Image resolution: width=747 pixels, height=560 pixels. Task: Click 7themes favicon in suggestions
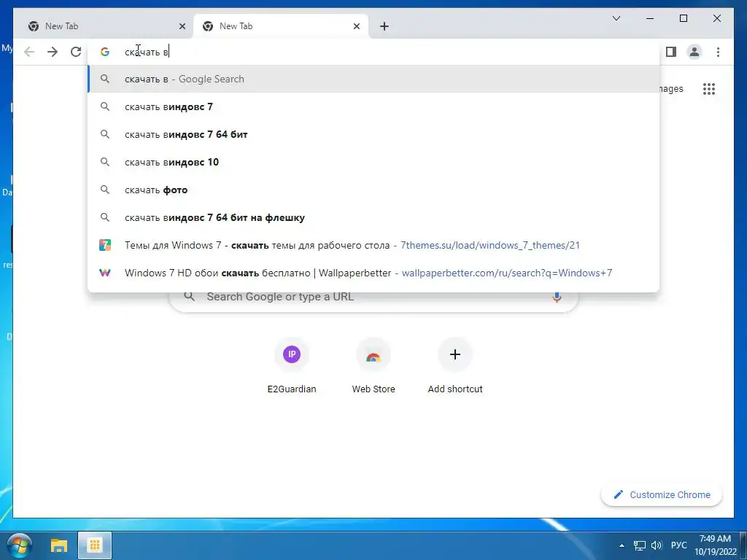coord(105,245)
